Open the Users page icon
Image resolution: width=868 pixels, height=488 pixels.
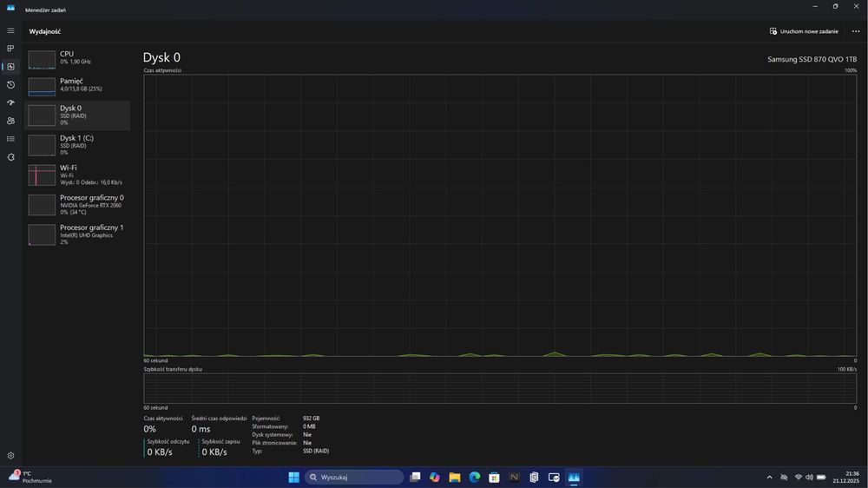click(10, 121)
